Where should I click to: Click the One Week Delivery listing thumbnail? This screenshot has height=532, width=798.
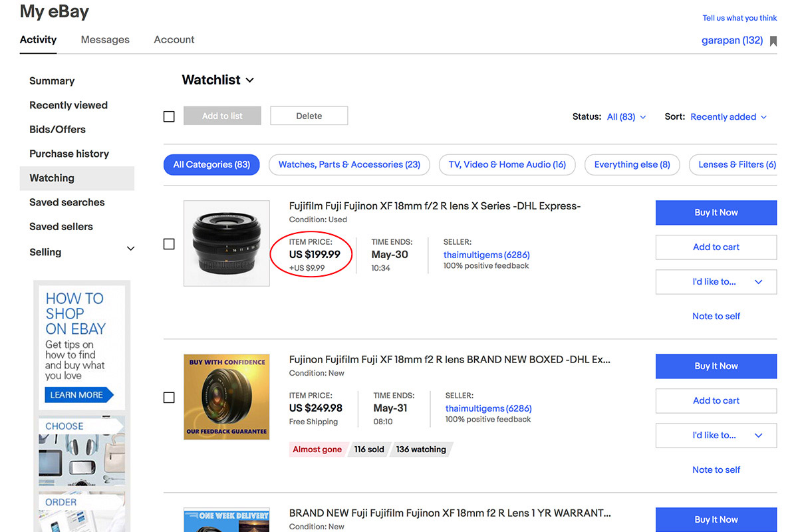point(227,520)
